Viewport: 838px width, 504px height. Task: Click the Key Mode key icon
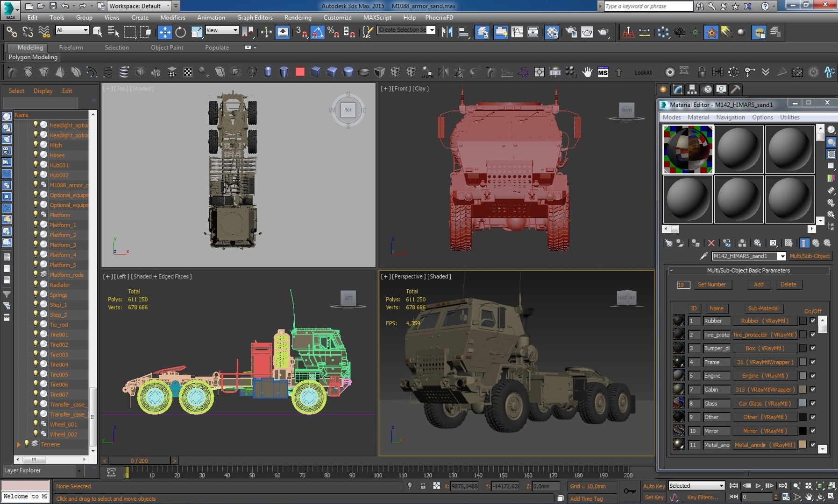pos(629,491)
